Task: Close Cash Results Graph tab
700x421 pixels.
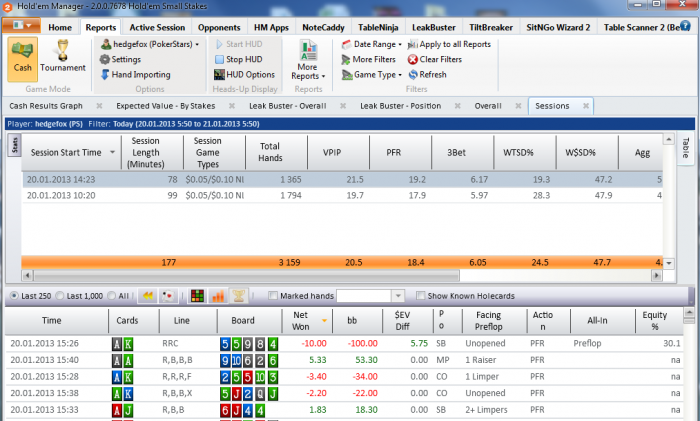Action: click(x=99, y=106)
